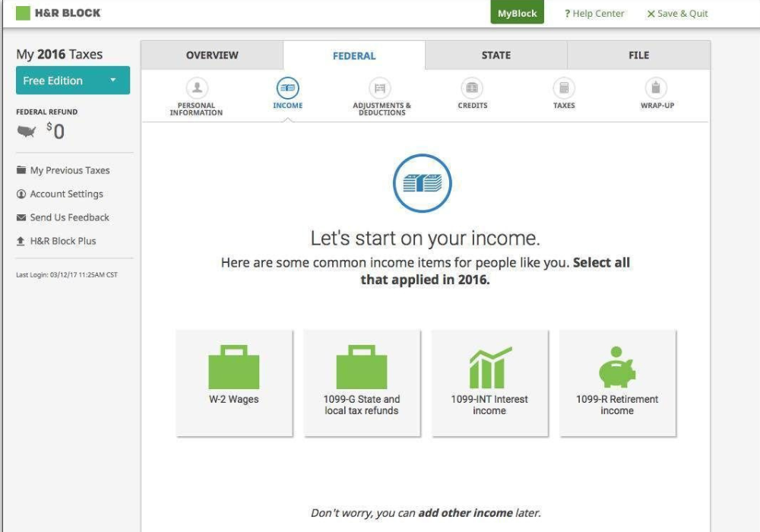Click the 'add other income' text

pyautogui.click(x=465, y=512)
